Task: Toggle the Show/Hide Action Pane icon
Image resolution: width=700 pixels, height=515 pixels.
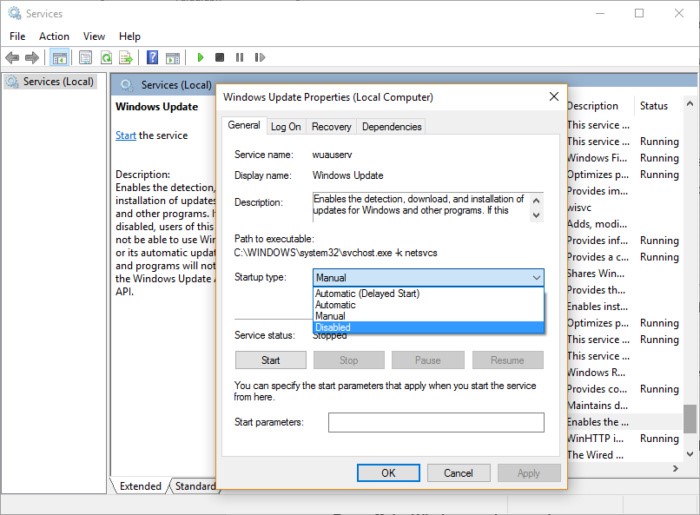Action: 173,58
